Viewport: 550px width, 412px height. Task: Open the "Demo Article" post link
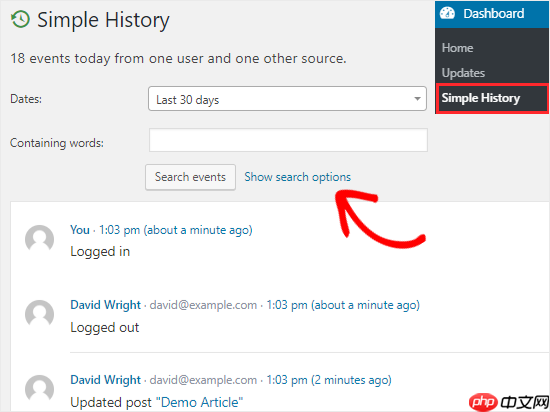199,403
